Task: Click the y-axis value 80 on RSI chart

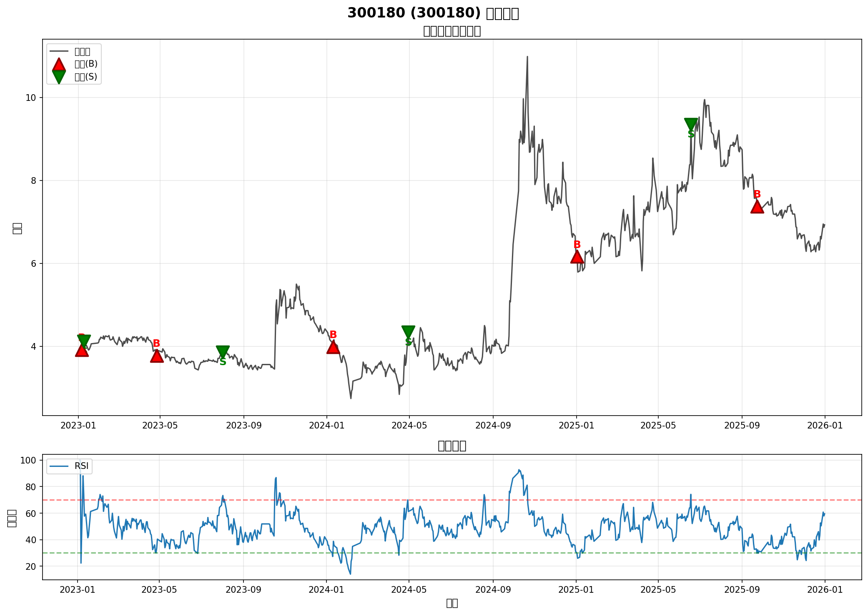Action: click(31, 487)
